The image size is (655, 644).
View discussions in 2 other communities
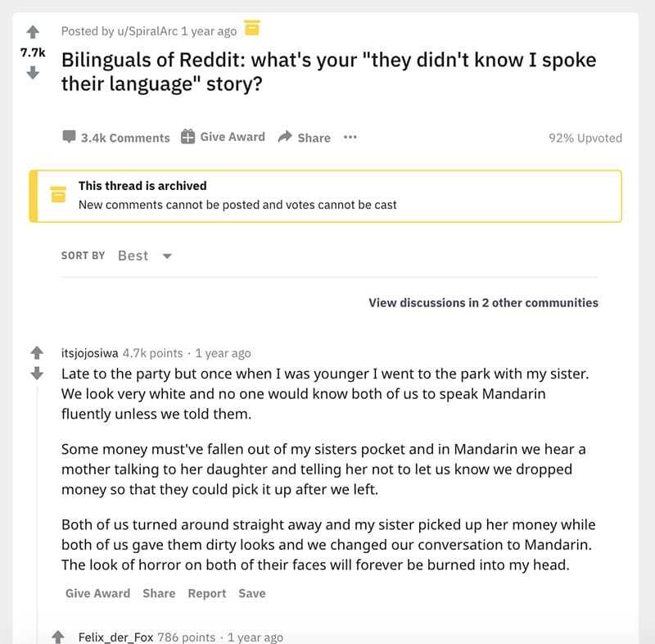(482, 303)
